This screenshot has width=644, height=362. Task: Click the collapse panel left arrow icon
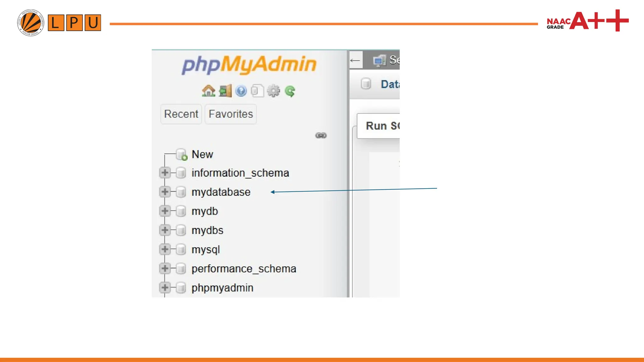point(355,60)
